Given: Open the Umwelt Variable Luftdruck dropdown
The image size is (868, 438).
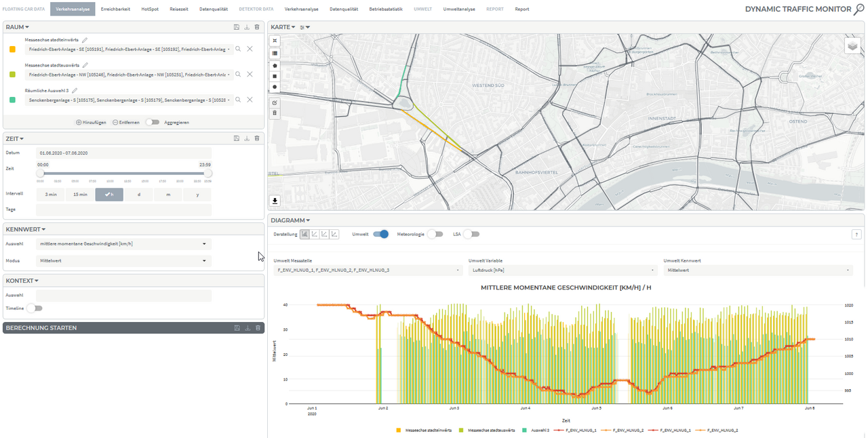Looking at the screenshot, I should (562, 270).
